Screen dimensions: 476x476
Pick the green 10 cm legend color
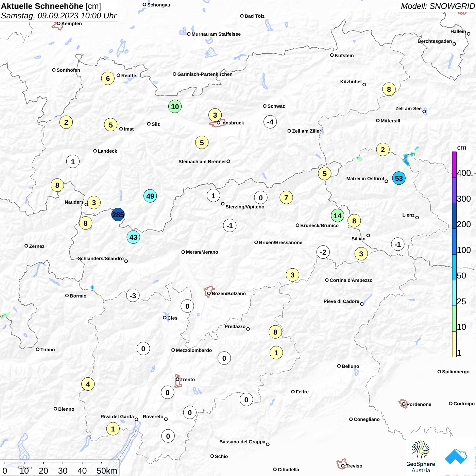pyautogui.click(x=454, y=319)
